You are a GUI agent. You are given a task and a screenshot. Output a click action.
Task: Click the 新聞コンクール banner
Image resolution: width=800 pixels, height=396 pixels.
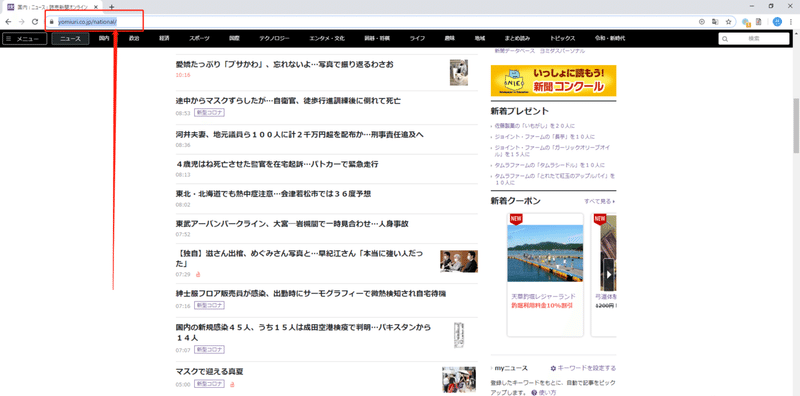554,81
